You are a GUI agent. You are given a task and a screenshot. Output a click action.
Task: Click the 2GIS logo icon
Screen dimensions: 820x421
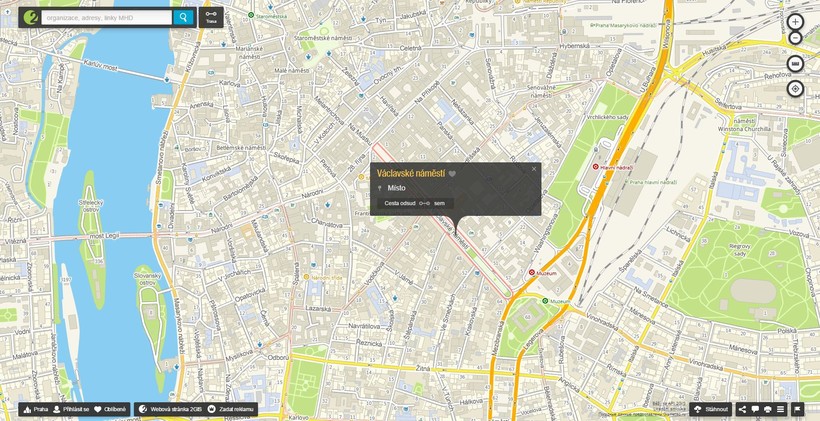tap(31, 17)
